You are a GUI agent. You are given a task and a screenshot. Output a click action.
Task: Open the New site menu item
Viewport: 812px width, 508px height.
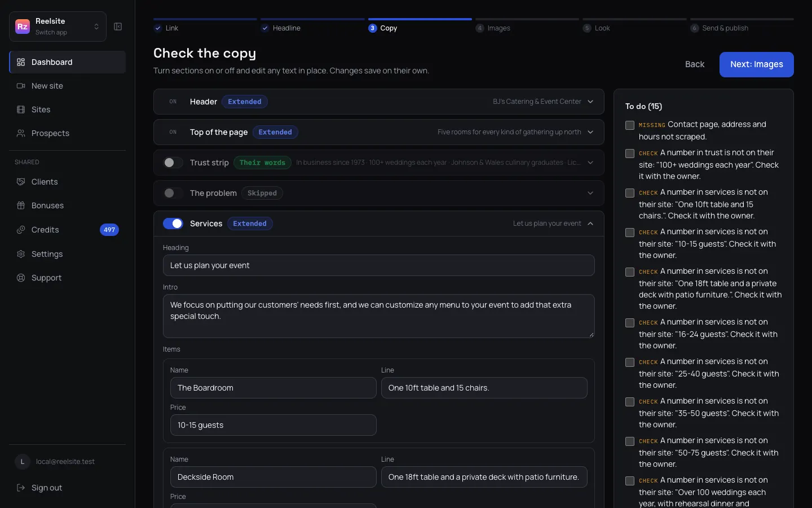(67, 86)
